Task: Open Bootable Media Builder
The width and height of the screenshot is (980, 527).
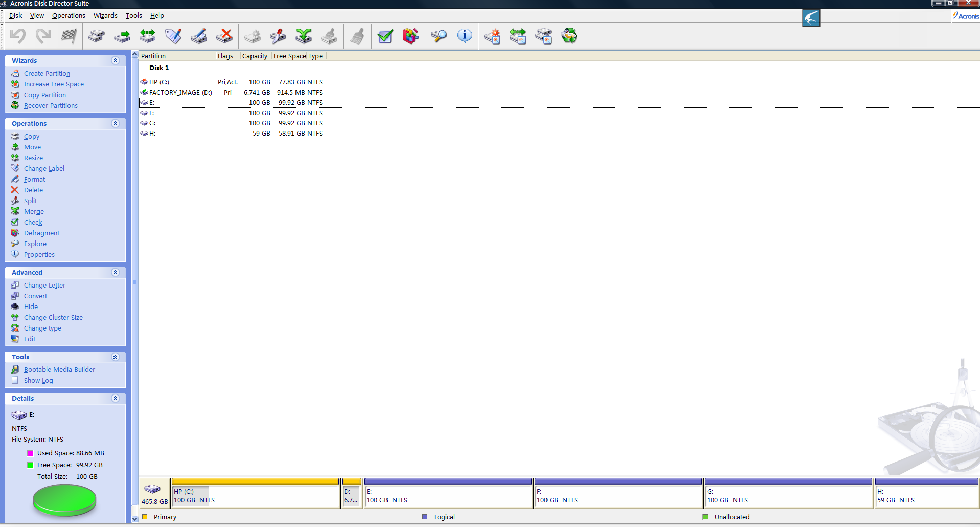Action: click(x=59, y=370)
